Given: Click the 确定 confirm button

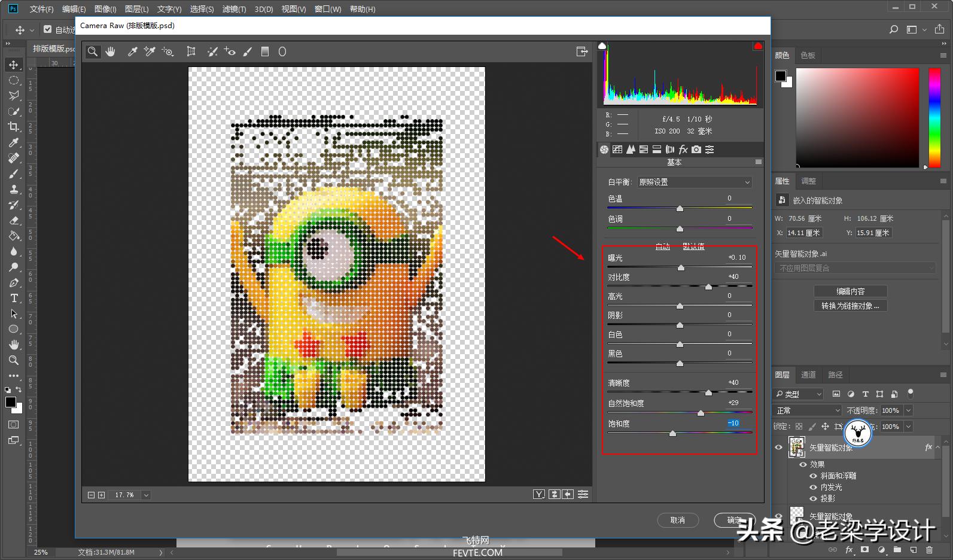Looking at the screenshot, I should pyautogui.click(x=735, y=520).
